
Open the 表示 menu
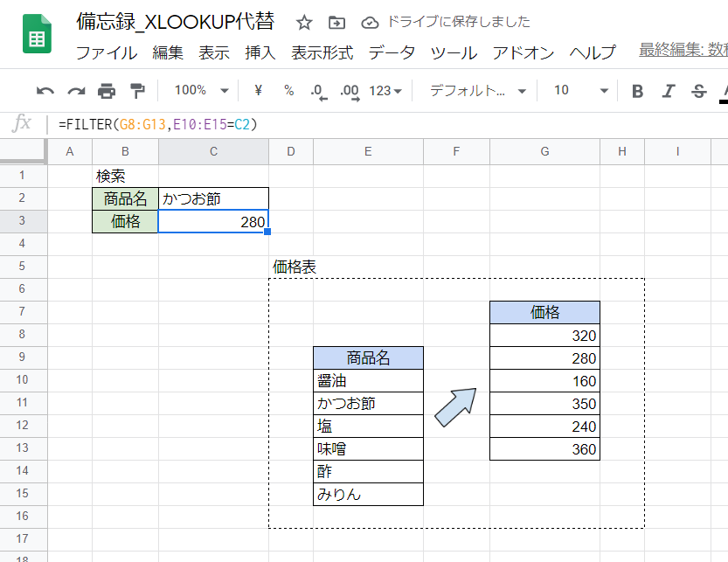coord(214,52)
